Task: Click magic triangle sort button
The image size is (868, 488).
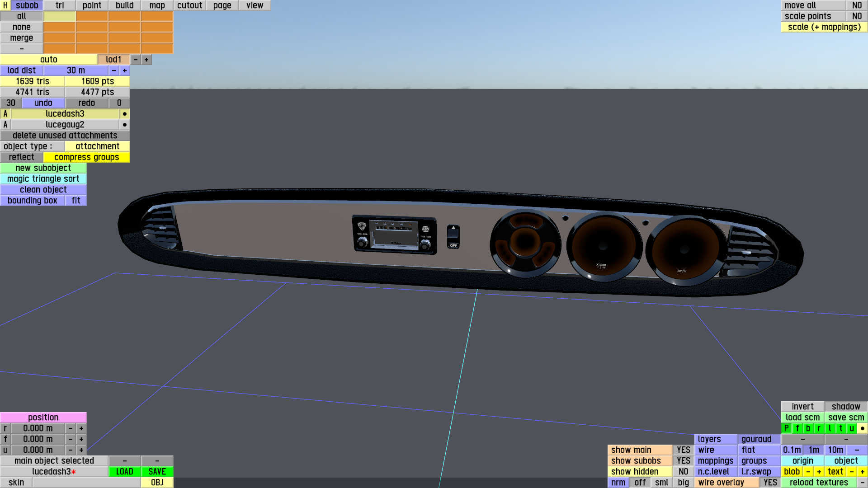Action: coord(43,179)
